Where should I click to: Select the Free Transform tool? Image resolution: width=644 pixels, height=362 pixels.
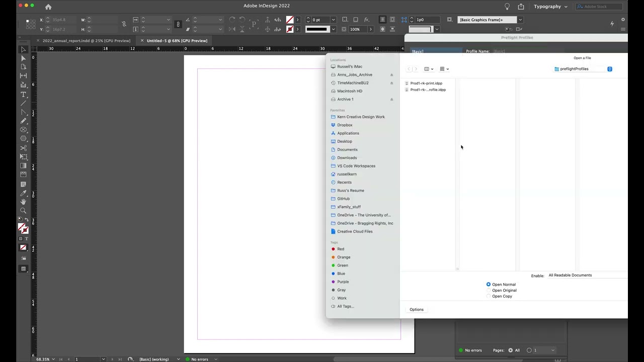[x=23, y=157]
